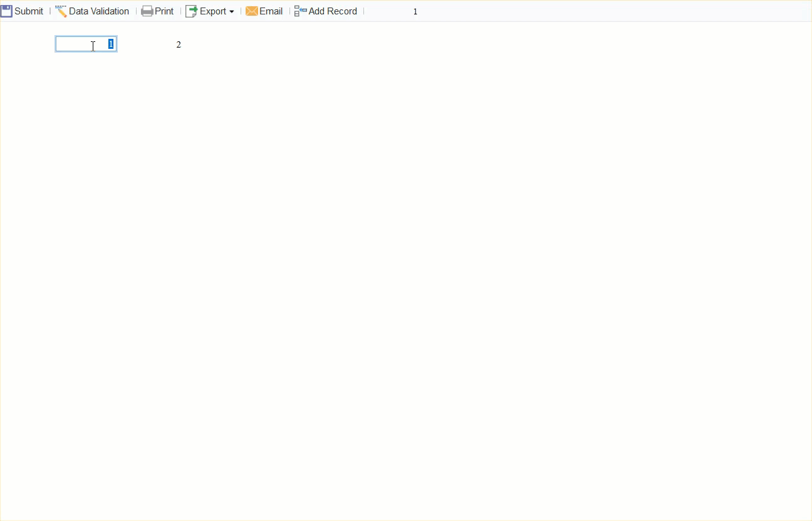
Task: Click the Submit save disk icon
Action: (6, 11)
